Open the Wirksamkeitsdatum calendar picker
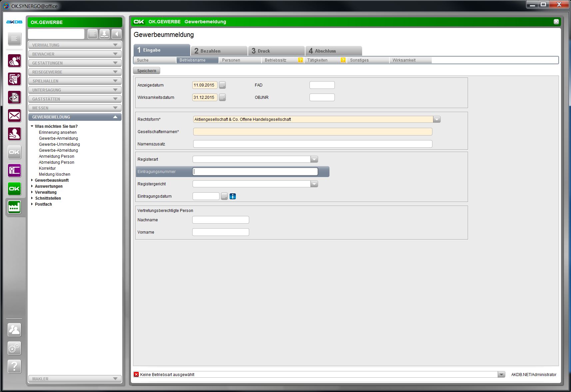 click(222, 98)
